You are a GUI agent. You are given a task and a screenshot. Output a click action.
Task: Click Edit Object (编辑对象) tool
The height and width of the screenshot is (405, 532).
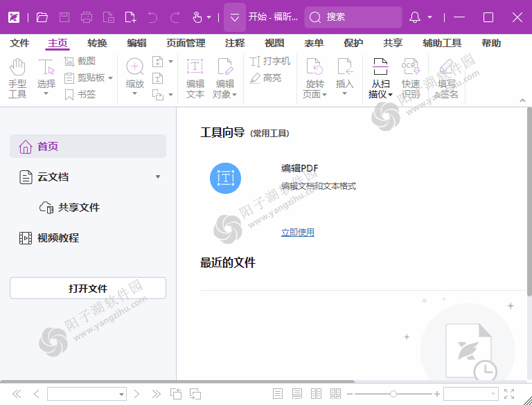pos(224,78)
